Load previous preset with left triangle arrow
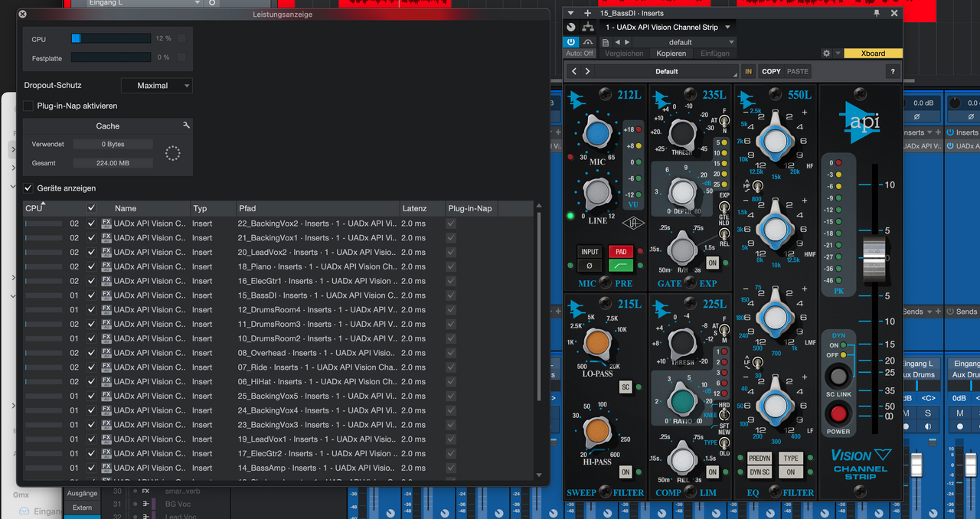 coord(617,42)
